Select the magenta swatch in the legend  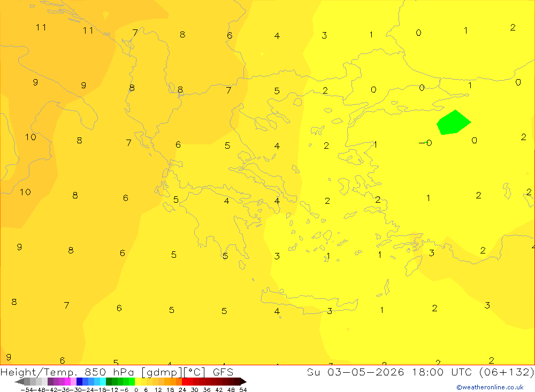pyautogui.click(x=68, y=381)
